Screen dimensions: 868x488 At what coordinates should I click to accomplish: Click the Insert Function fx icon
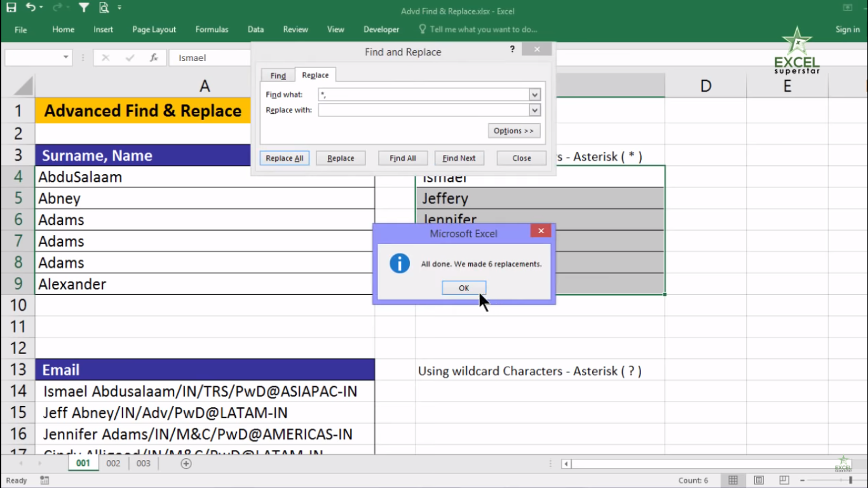pyautogui.click(x=154, y=58)
